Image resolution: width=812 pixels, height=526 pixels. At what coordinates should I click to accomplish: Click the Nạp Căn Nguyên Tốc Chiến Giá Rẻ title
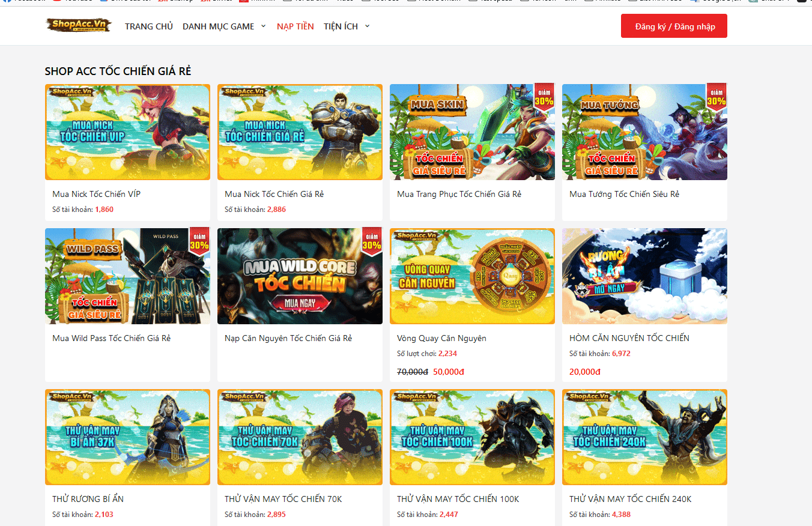click(288, 338)
